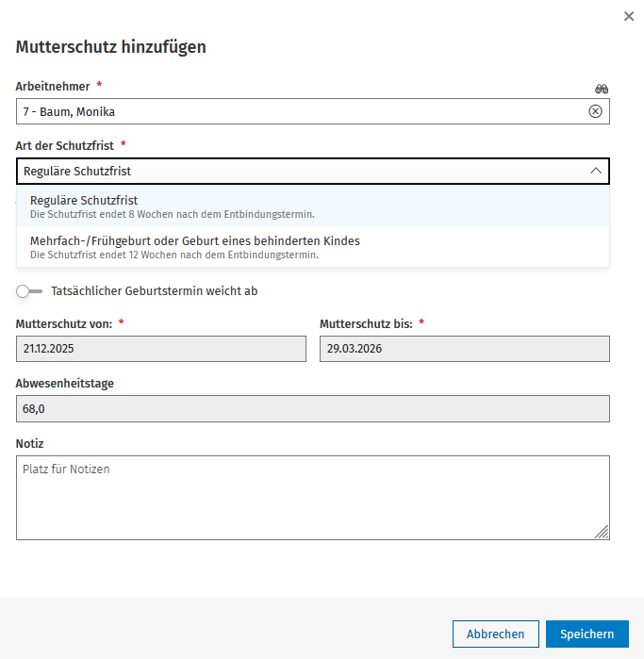
Task: Close the Mutterschutz hinzufügen dialog
Action: [x=629, y=16]
